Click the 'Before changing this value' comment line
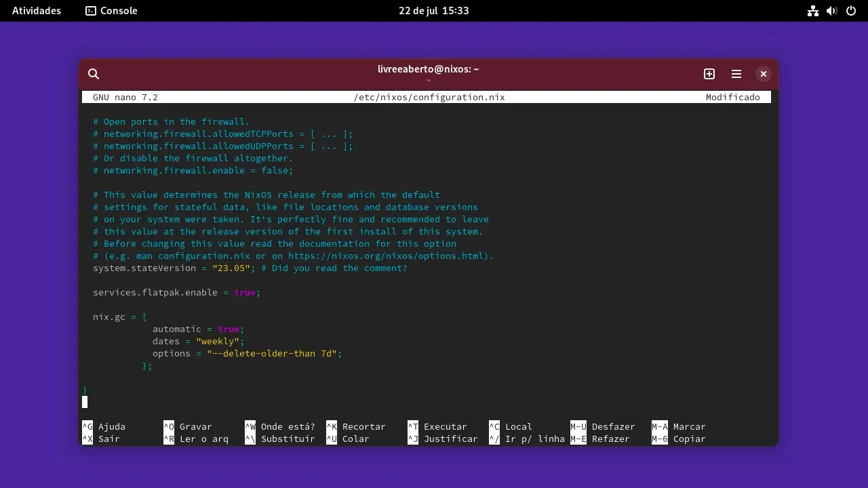Screen dimensions: 868x488 (275, 243)
